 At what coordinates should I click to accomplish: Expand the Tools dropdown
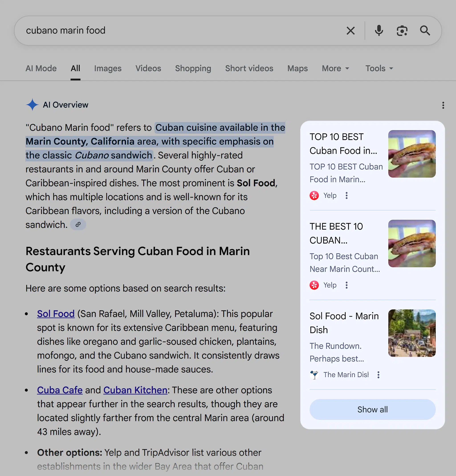[379, 69]
